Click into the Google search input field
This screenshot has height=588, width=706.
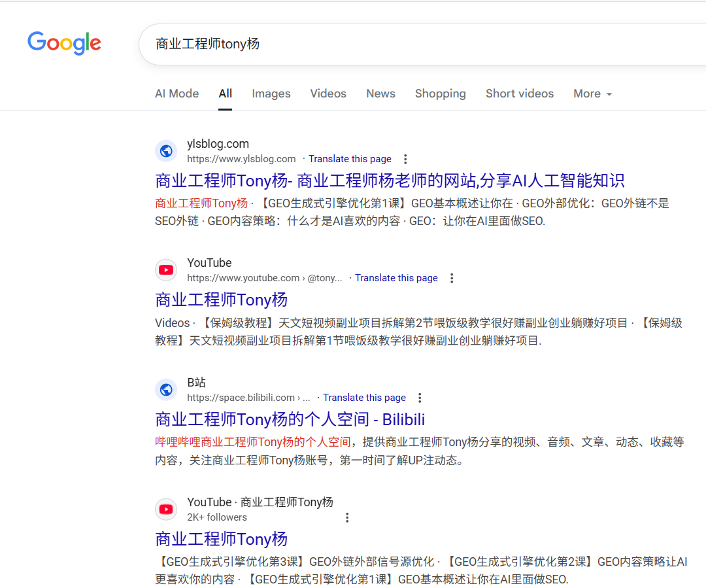pos(418,44)
